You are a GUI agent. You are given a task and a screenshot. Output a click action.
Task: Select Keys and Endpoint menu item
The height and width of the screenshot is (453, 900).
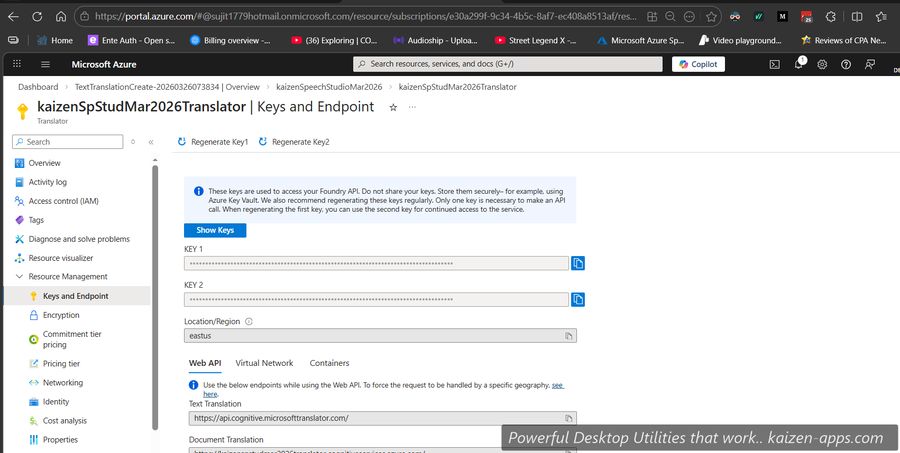(75, 296)
